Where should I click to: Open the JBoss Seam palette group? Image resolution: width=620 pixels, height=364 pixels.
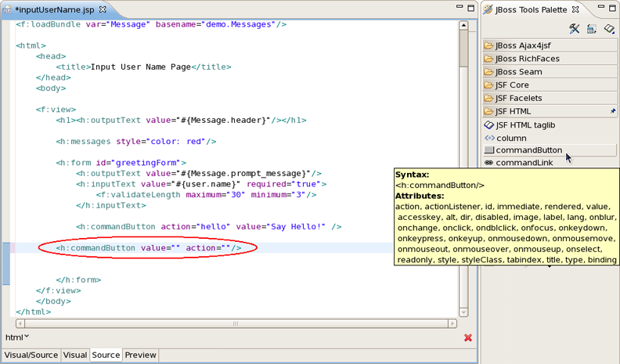click(518, 72)
